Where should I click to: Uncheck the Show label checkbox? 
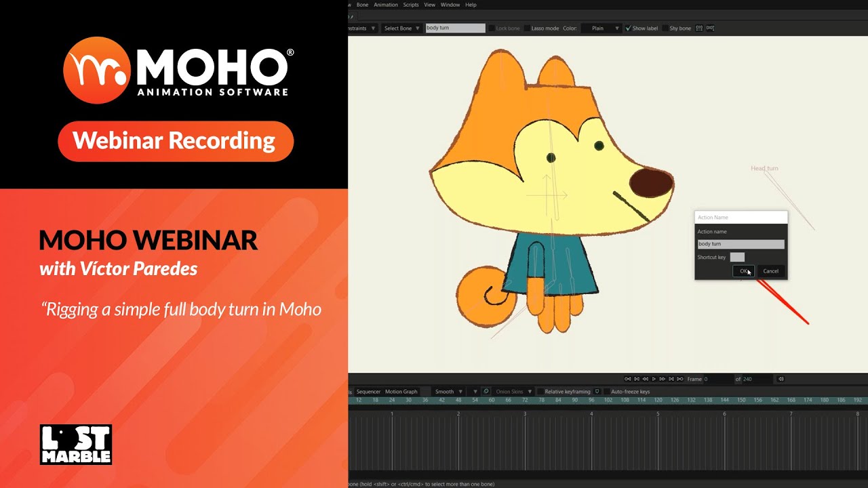coord(628,28)
